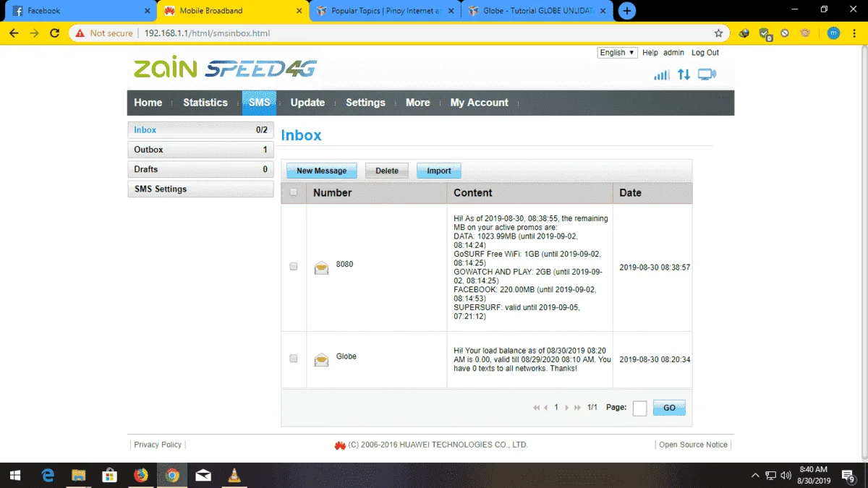This screenshot has height=488, width=868.
Task: Click the New Message button
Action: 321,171
